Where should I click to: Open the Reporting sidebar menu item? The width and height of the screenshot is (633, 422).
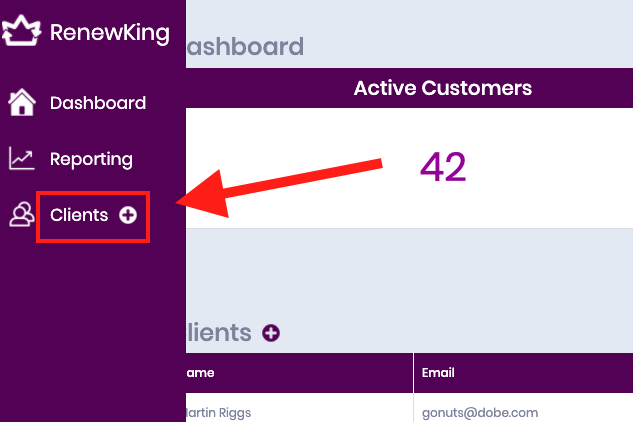[x=91, y=158]
